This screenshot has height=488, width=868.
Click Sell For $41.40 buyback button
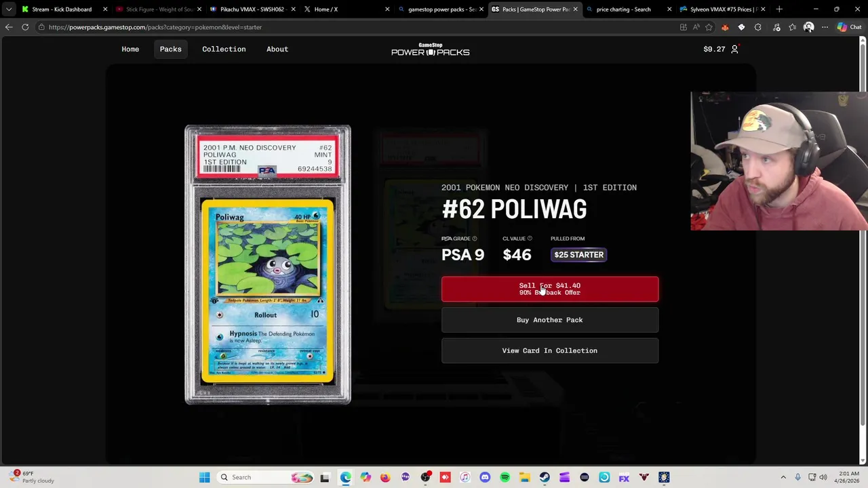(550, 289)
